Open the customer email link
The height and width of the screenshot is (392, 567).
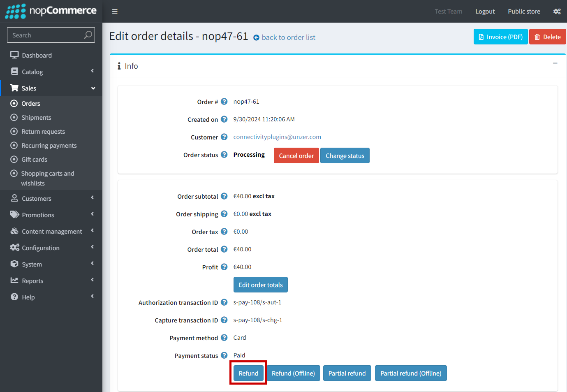(277, 137)
